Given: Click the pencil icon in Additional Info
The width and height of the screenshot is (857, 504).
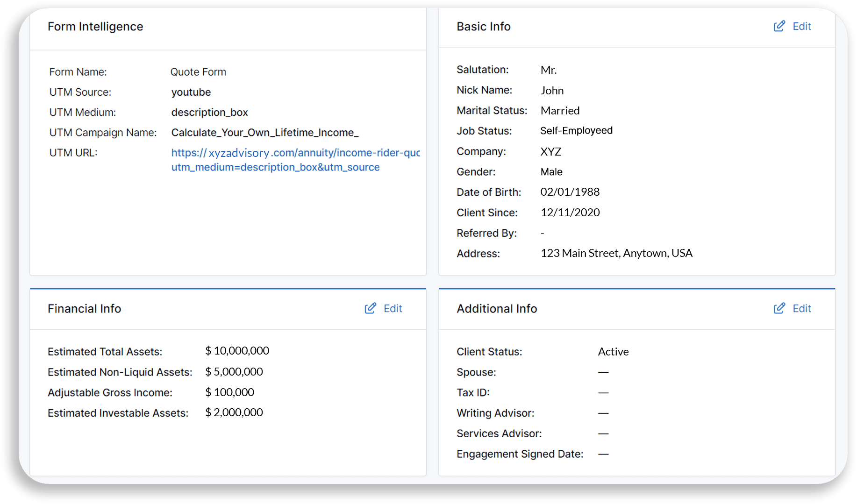Looking at the screenshot, I should click(779, 308).
